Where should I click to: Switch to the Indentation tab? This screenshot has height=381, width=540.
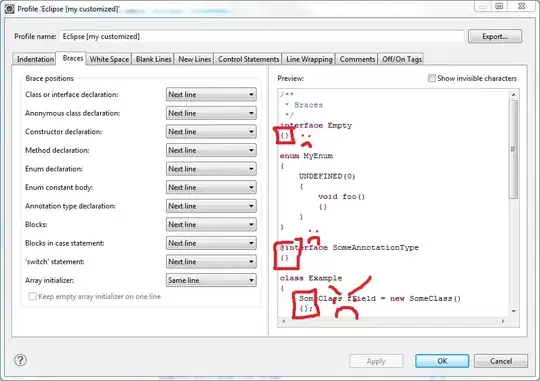35,59
